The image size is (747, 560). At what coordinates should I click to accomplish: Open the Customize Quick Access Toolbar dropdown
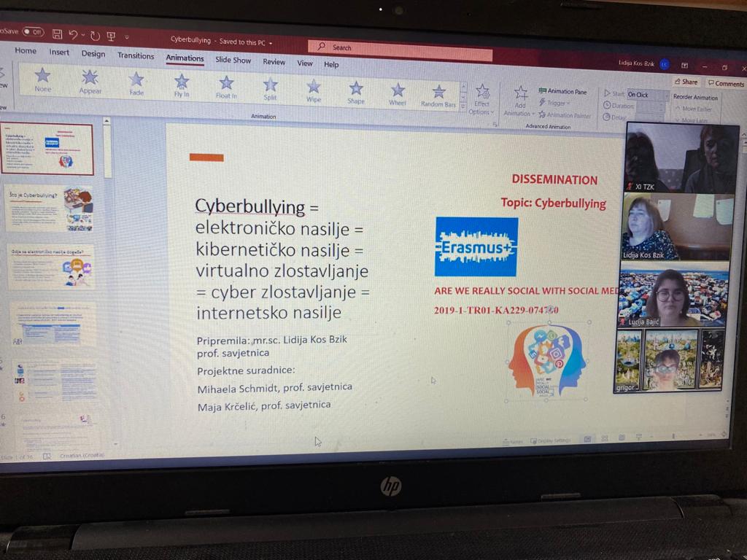[127, 37]
